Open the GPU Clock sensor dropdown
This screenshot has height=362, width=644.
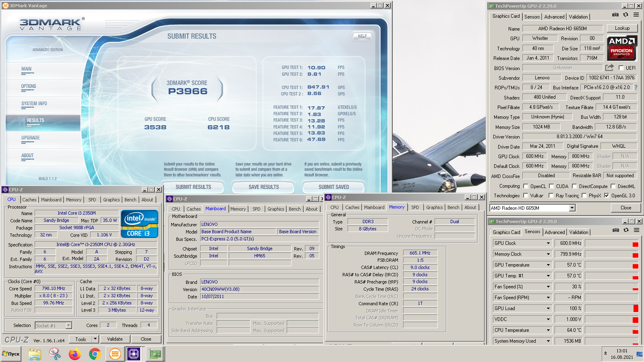(x=548, y=243)
